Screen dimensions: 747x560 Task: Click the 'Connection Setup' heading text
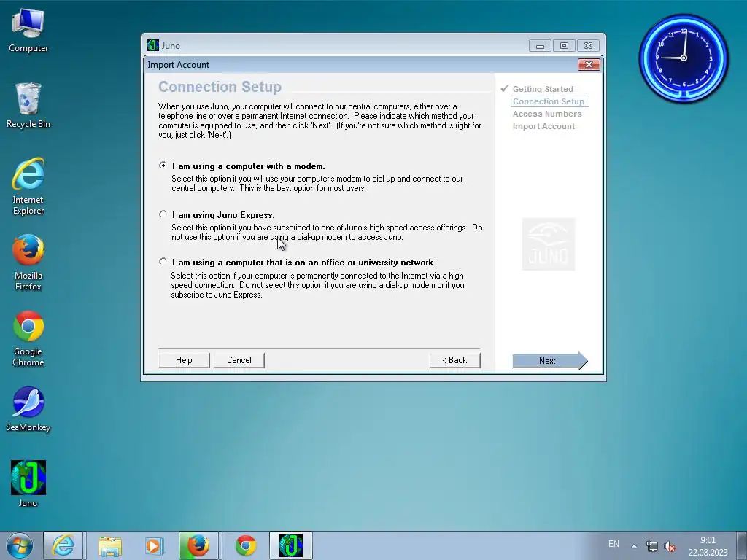(220, 87)
